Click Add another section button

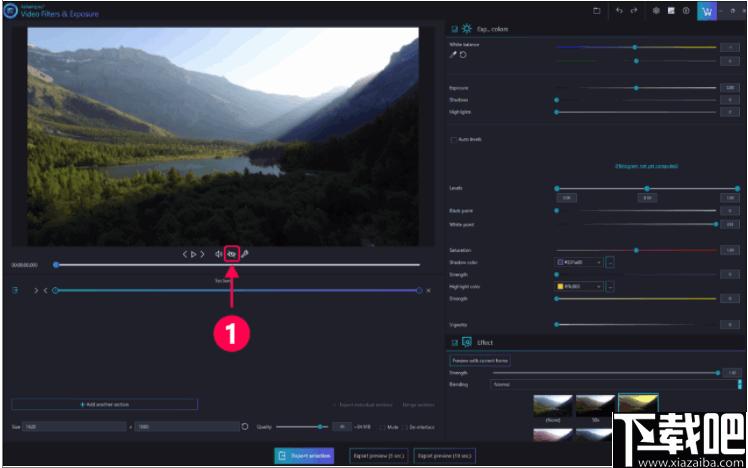104,405
